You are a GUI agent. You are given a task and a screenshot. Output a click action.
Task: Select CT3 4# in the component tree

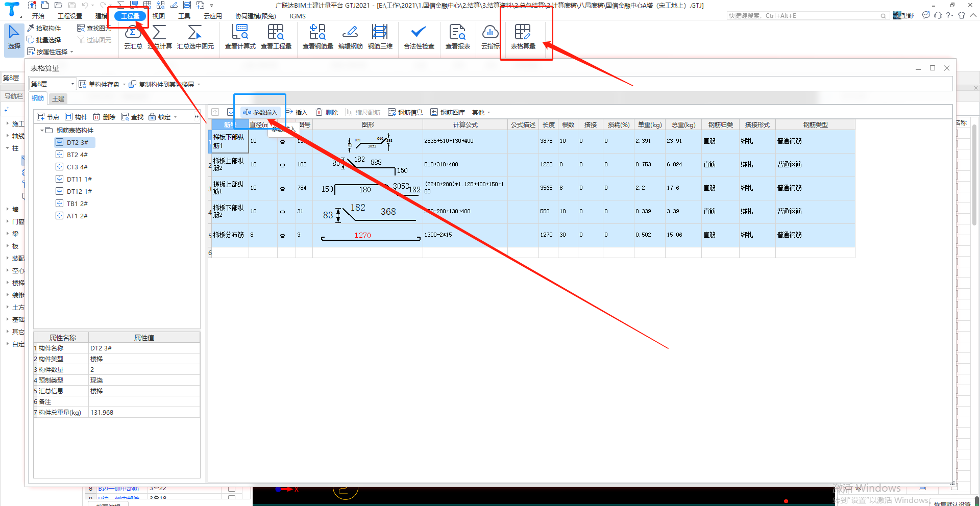click(77, 167)
